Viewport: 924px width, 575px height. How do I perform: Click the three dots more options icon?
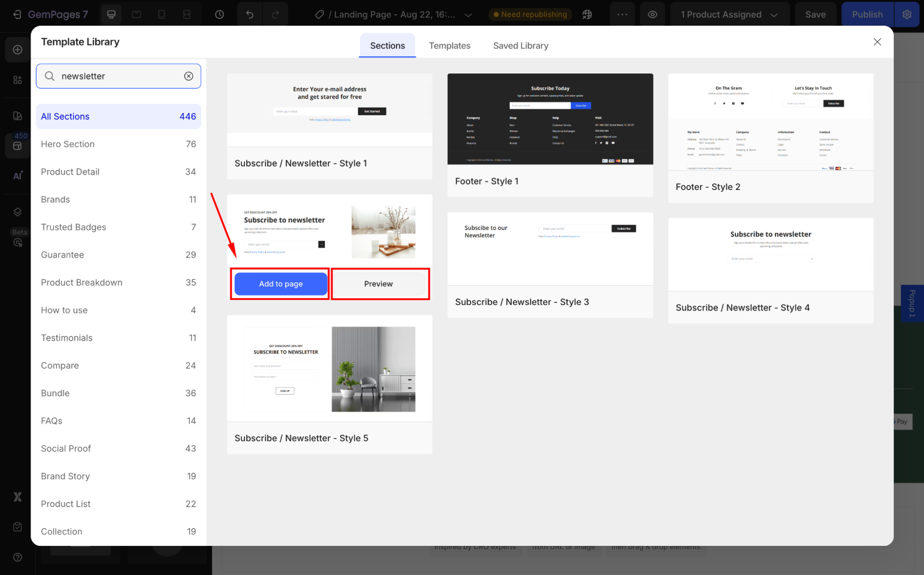coord(622,14)
